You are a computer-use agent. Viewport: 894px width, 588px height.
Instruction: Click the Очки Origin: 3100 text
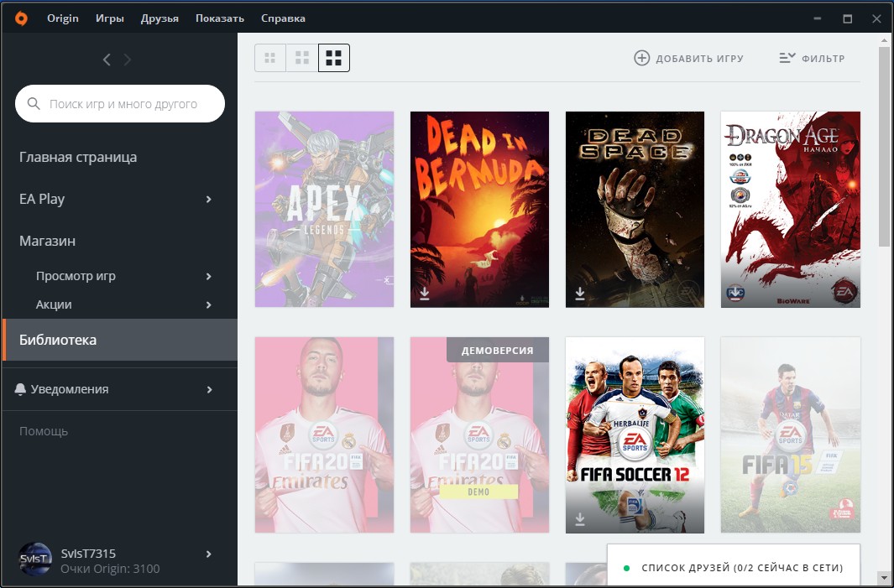[110, 569]
